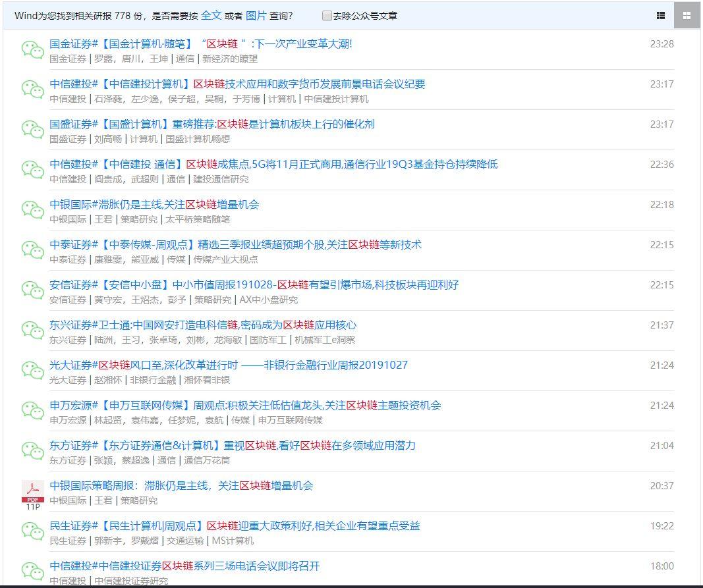Click WeChat icon beside 民生证券 report
This screenshot has height=588, width=703.
pyautogui.click(x=33, y=531)
